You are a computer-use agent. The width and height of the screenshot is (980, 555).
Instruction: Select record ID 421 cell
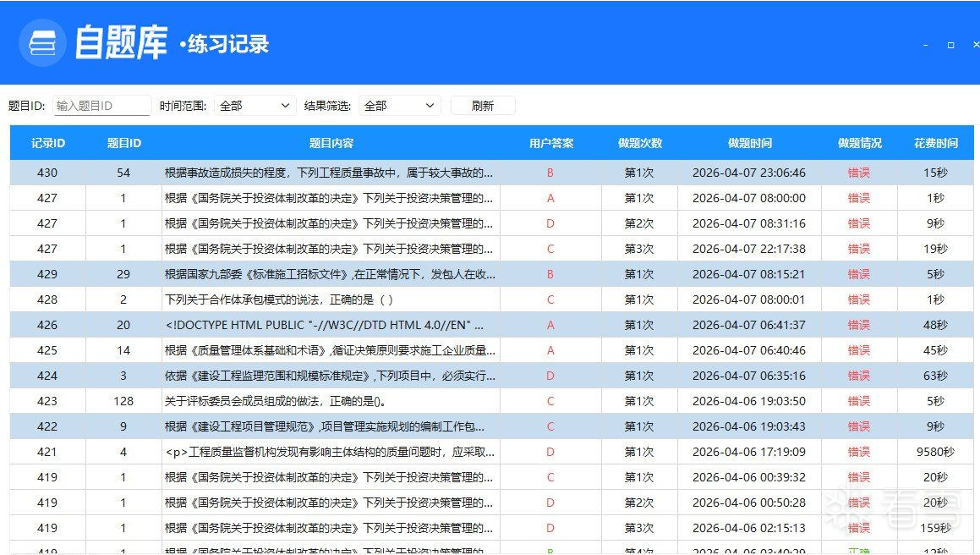click(x=47, y=452)
